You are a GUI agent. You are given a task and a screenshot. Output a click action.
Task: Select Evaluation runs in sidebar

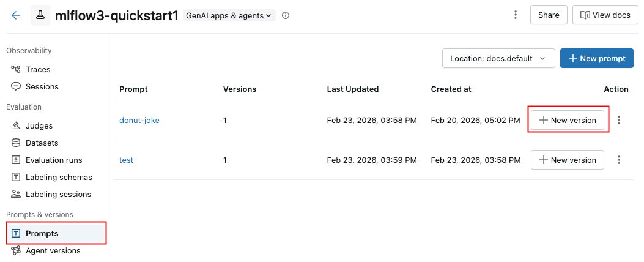click(x=53, y=160)
